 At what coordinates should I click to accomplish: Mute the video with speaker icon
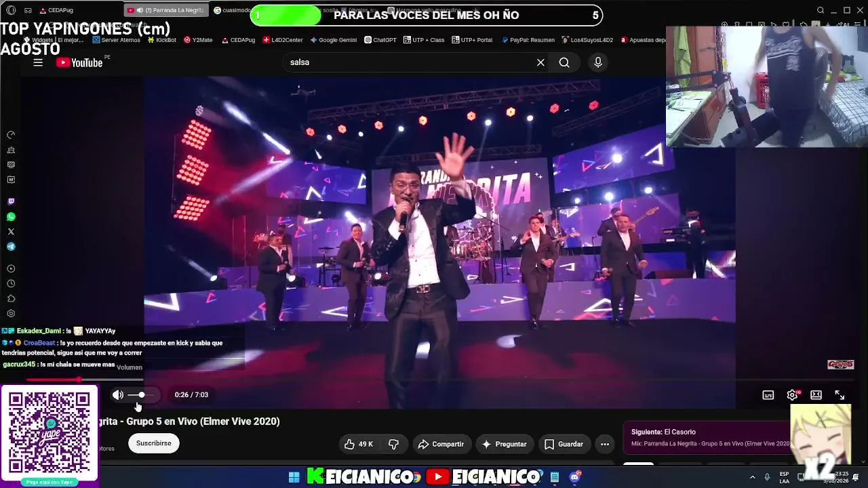pos(118,394)
